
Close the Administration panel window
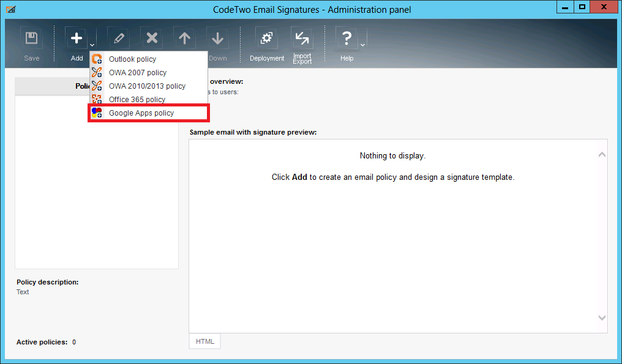point(604,7)
